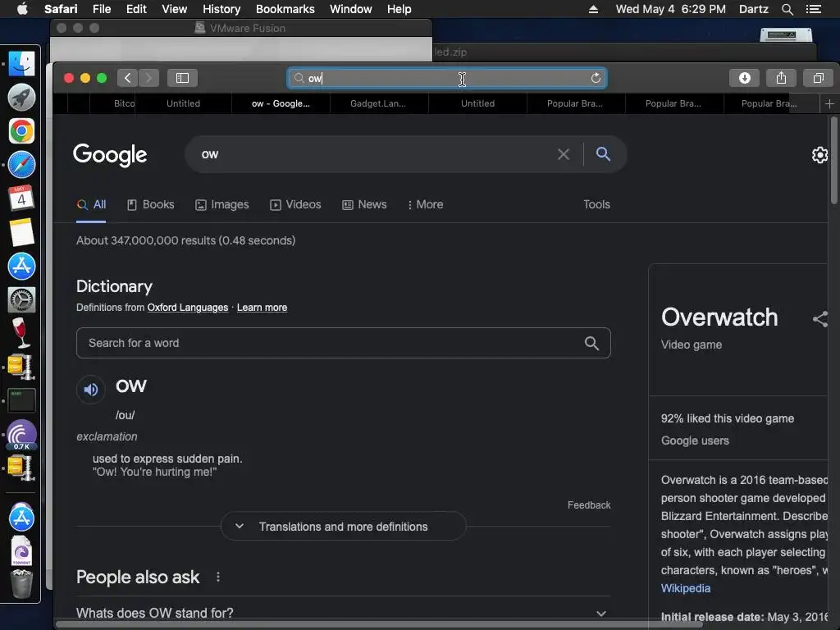The height and width of the screenshot is (630, 840).
Task: Open the Safari File menu
Action: [101, 9]
